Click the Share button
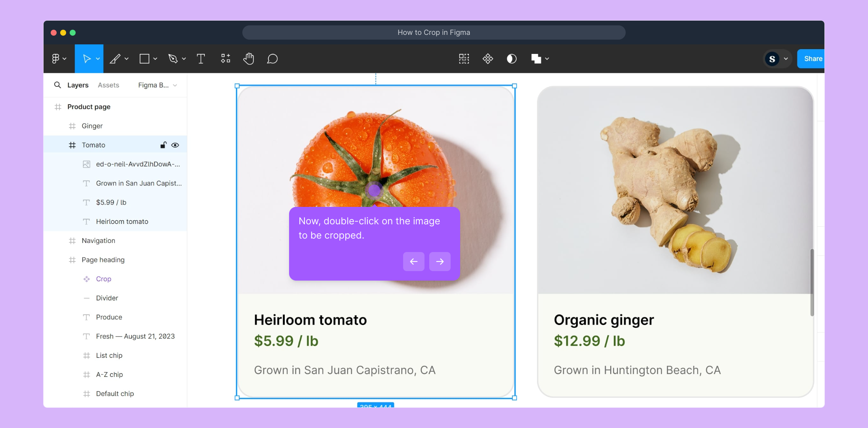 [812, 59]
